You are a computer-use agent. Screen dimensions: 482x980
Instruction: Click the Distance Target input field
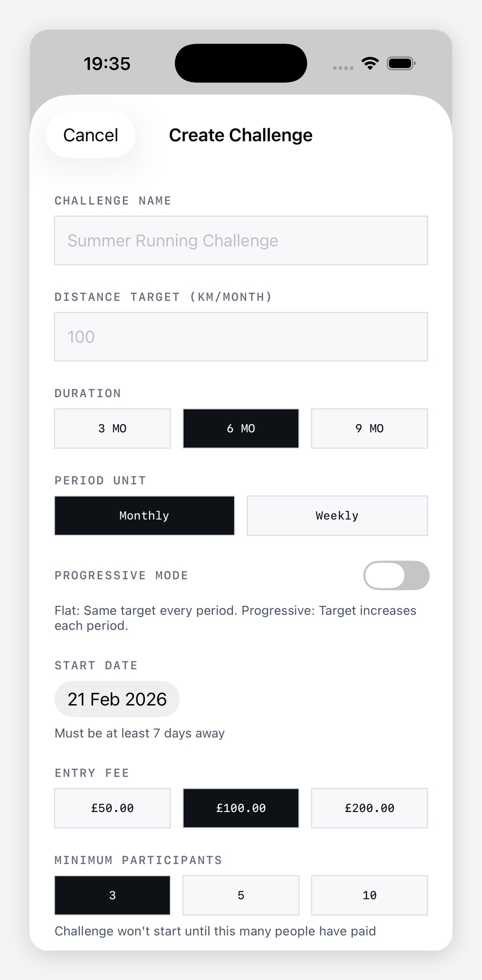click(241, 337)
